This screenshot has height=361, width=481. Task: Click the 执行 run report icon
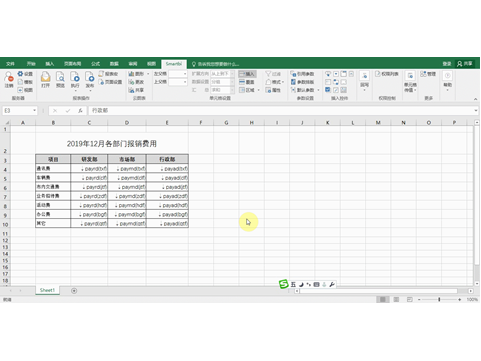point(75,77)
